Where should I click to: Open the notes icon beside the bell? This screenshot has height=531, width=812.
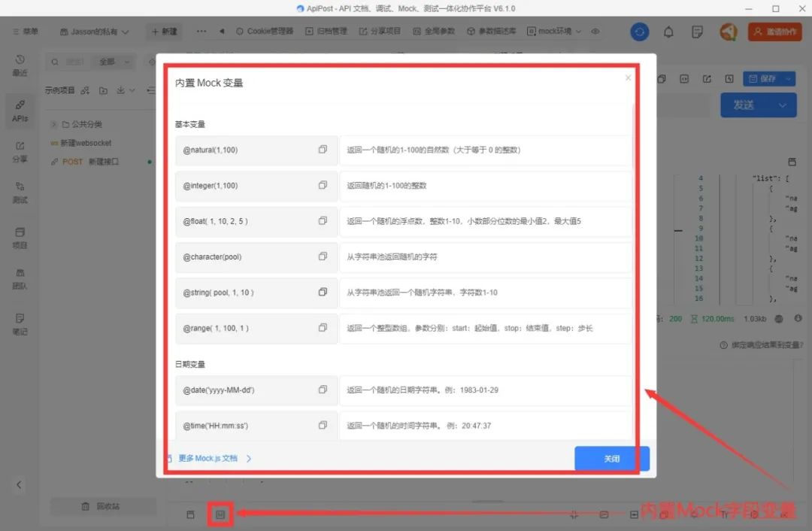697,32
